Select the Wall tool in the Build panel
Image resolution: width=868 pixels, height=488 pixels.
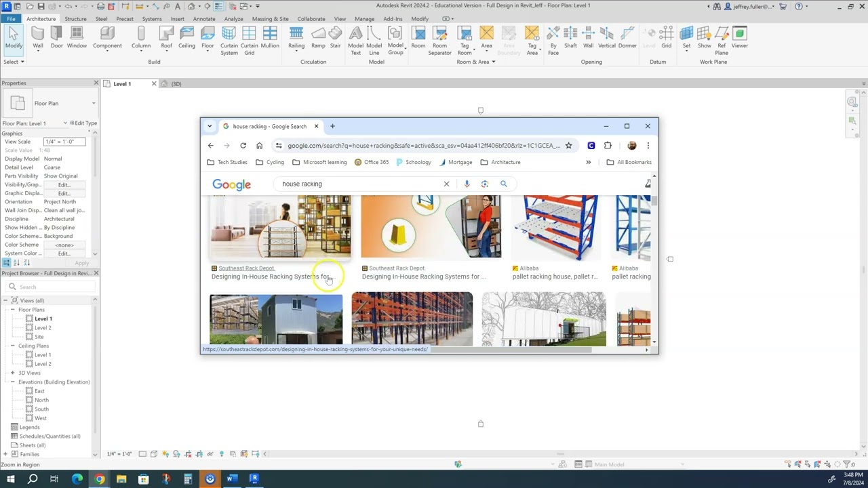point(38,38)
